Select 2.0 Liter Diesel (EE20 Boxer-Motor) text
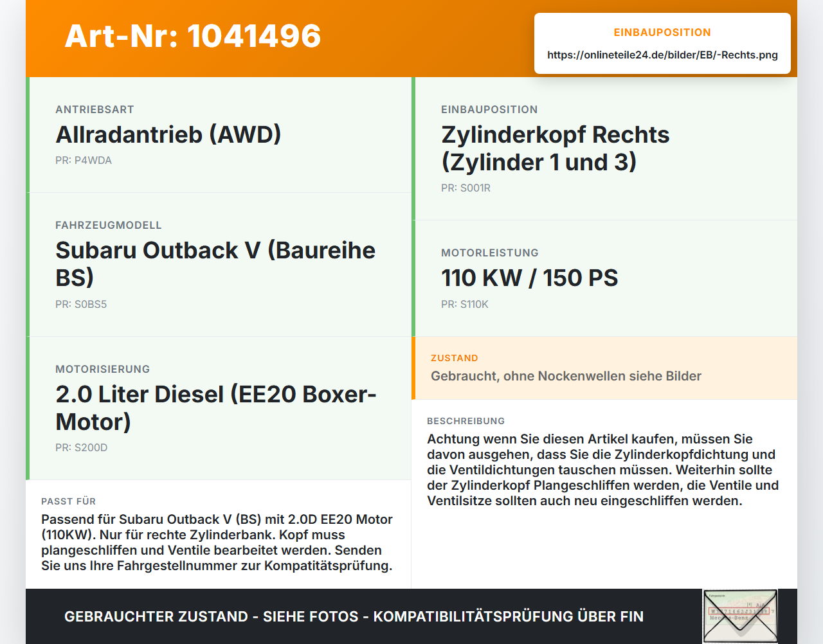Image resolution: width=823 pixels, height=644 pixels. click(216, 407)
